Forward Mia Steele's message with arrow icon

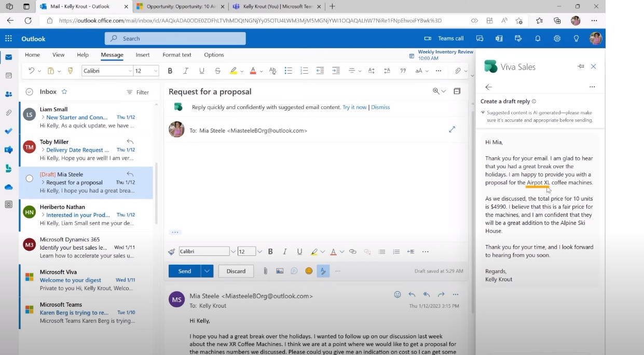pyautogui.click(x=441, y=294)
